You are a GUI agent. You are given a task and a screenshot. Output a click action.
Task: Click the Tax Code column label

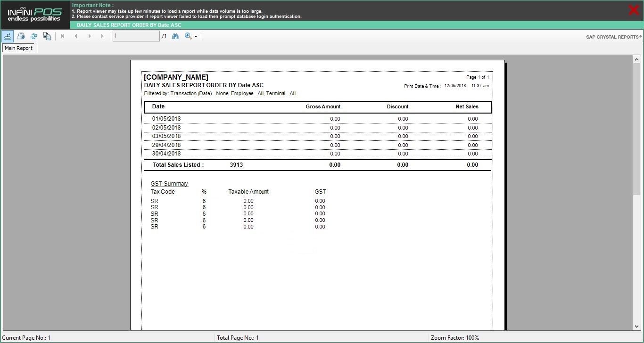pyautogui.click(x=163, y=192)
